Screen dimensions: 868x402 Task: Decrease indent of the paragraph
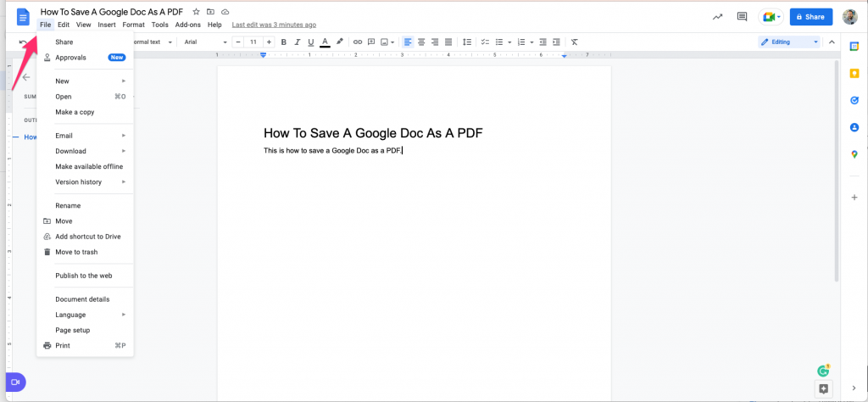(x=543, y=42)
